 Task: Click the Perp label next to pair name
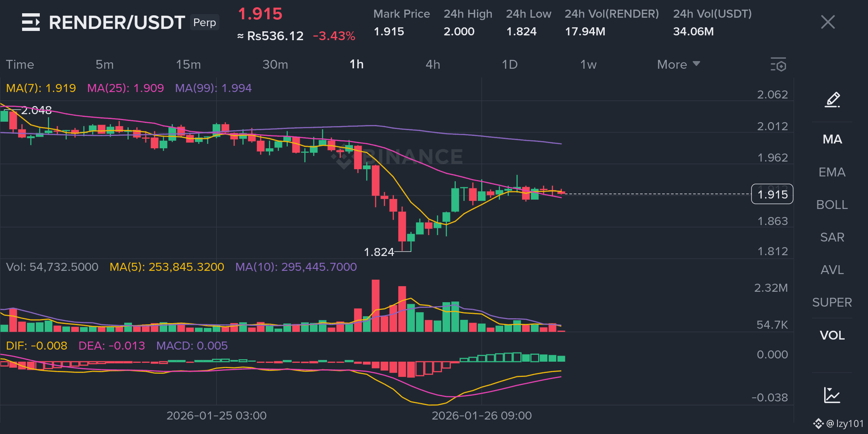204,23
